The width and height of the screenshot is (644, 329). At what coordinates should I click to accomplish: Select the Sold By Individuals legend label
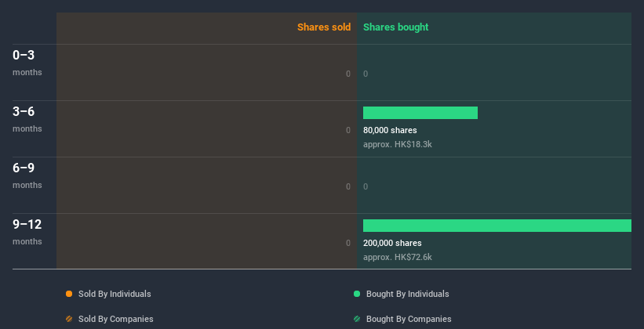(115, 294)
